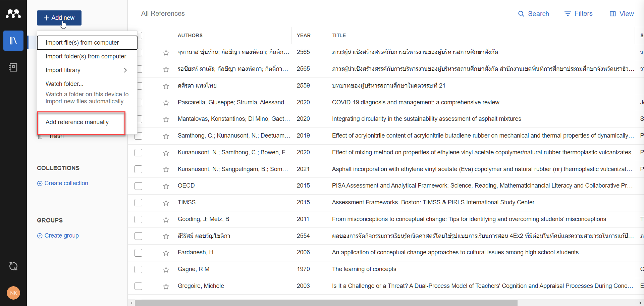Click the Create collection link
644x306 pixels.
point(63,184)
